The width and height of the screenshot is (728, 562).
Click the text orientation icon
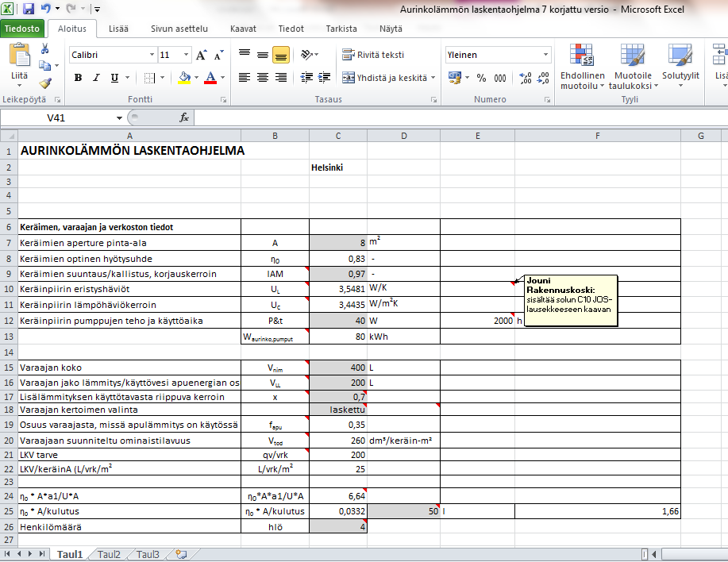[306, 55]
